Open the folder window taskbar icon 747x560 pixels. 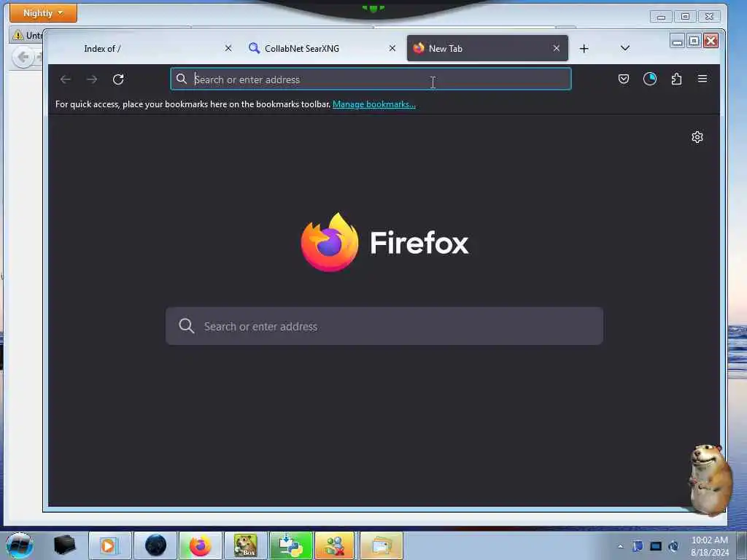coord(381,545)
